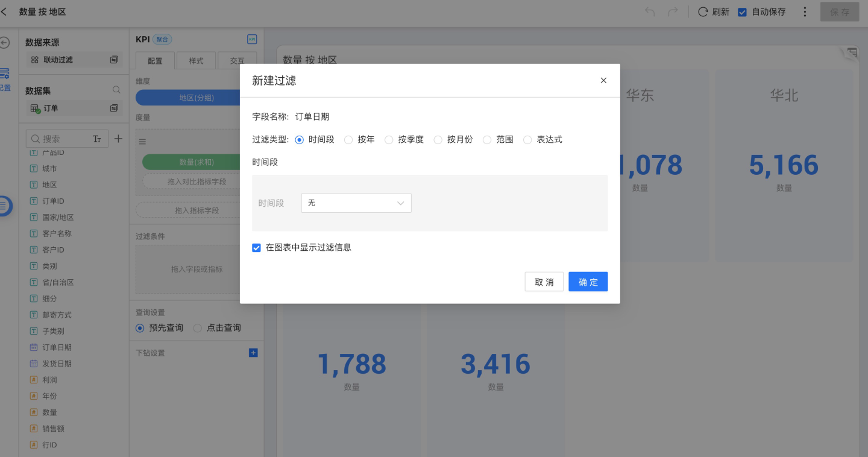This screenshot has height=457, width=868.
Task: Click the plus icon beside field search
Action: click(x=118, y=139)
